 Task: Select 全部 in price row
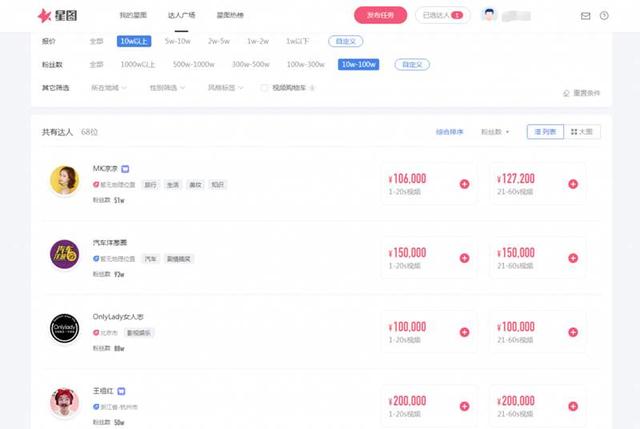96,41
